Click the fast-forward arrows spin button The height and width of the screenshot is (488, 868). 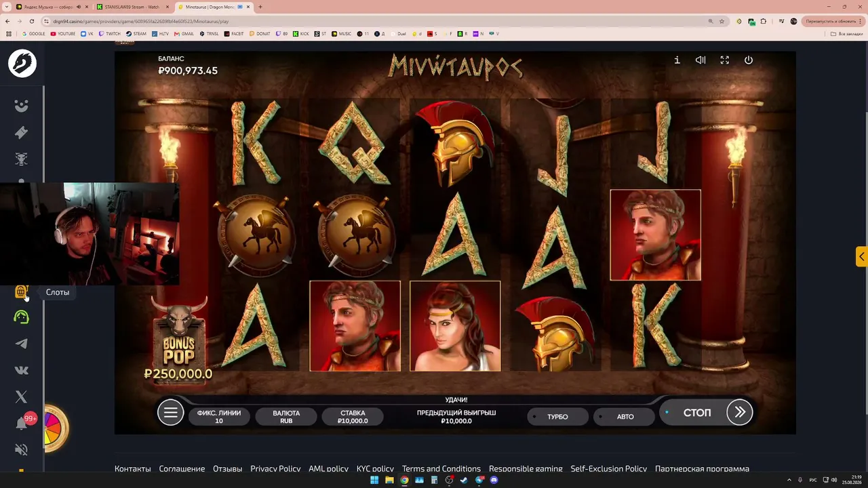coord(739,412)
